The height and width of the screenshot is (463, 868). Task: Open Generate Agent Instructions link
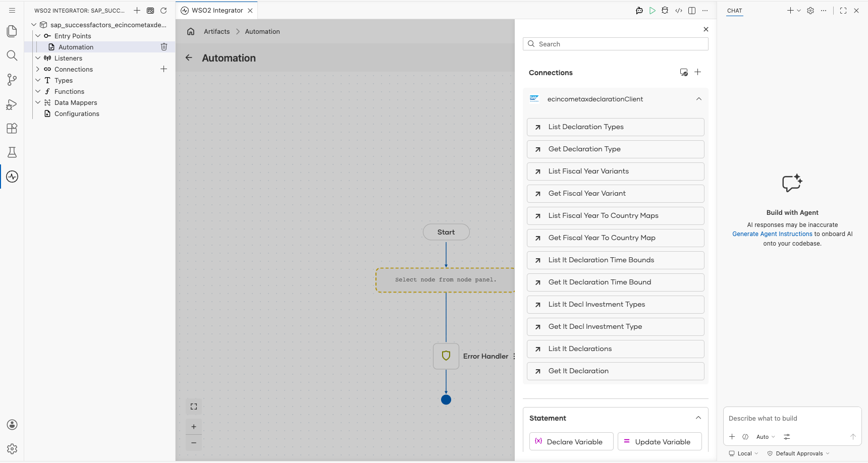coord(772,234)
